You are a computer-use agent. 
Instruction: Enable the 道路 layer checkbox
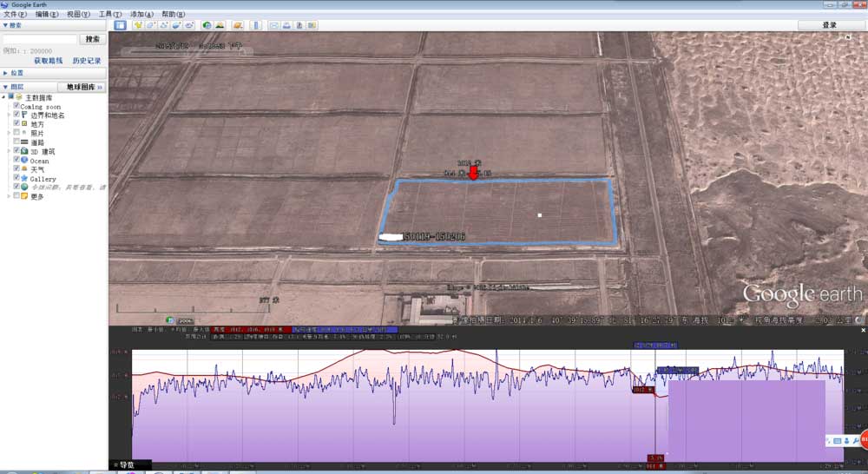pyautogui.click(x=16, y=142)
